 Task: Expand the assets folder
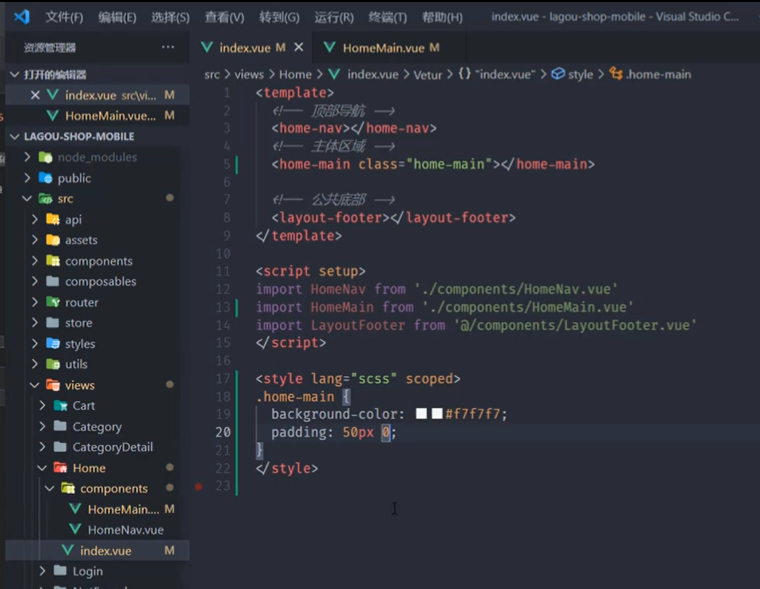(x=35, y=239)
